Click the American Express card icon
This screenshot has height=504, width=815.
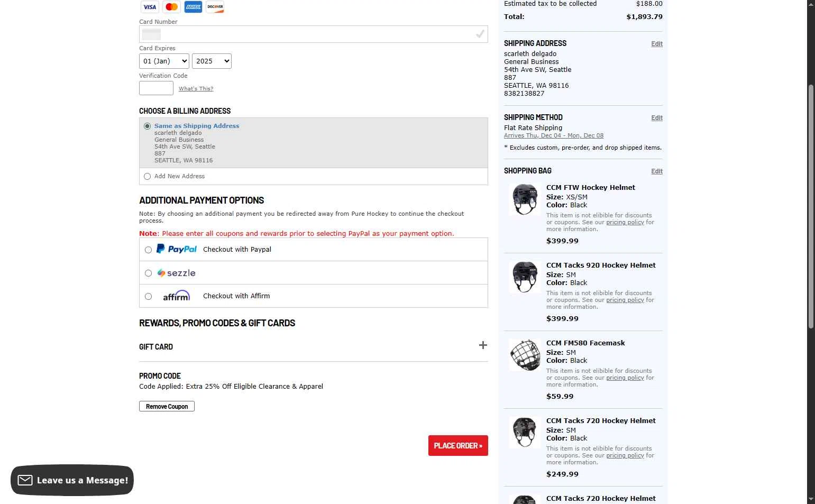[x=193, y=7]
